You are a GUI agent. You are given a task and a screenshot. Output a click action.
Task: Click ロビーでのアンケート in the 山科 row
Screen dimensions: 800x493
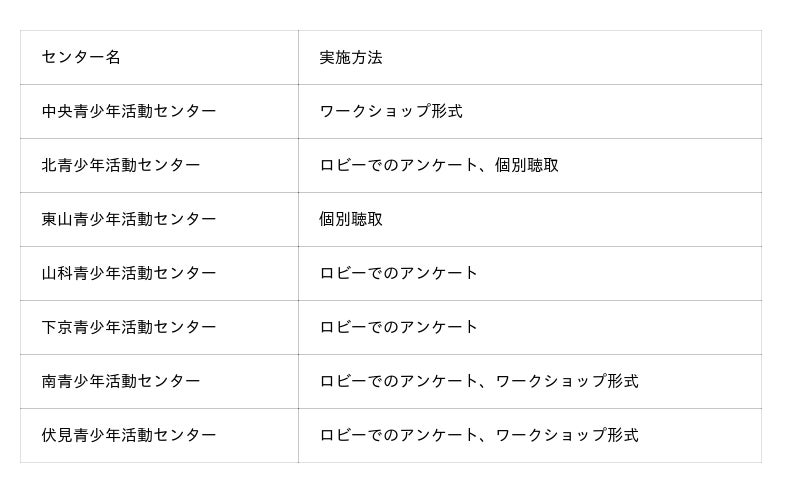point(399,273)
